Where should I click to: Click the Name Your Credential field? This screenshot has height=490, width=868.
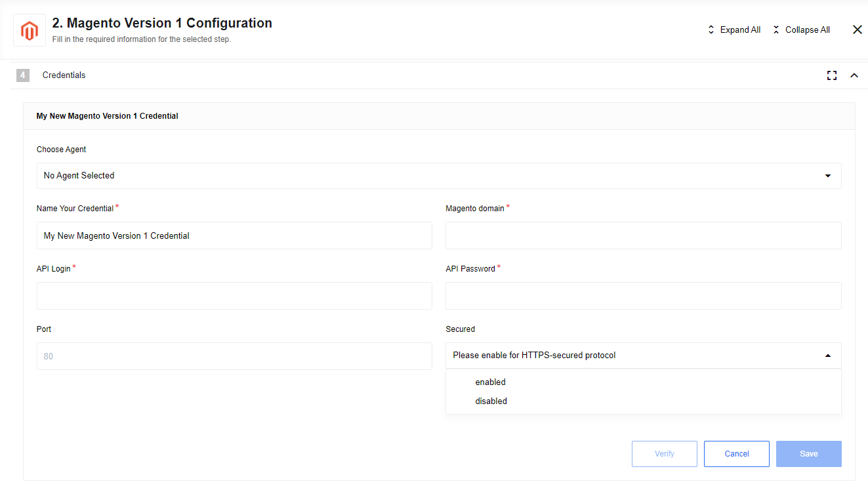coord(234,235)
